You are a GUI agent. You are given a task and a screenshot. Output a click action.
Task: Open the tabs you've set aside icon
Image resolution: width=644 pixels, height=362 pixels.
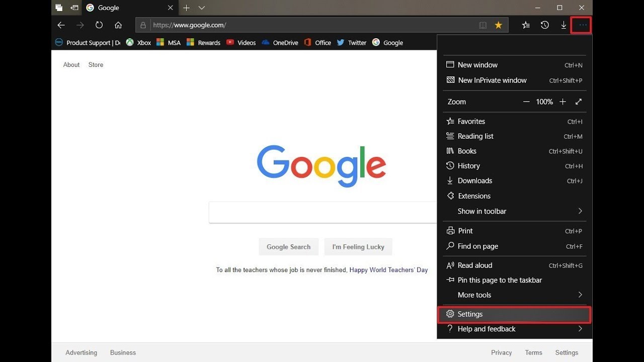tap(59, 8)
